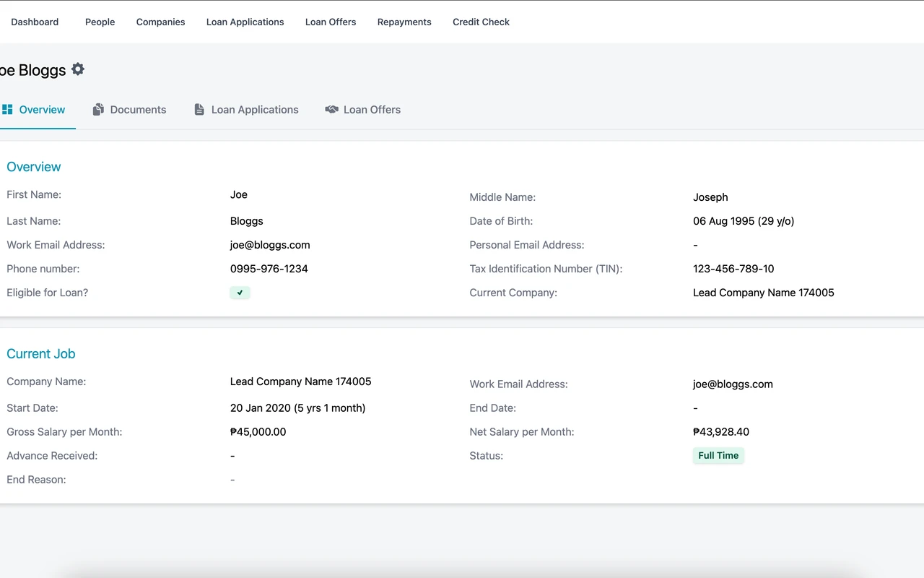Click the TIN value 123-456-789-10
Viewport: 924px width, 578px height.
click(733, 269)
